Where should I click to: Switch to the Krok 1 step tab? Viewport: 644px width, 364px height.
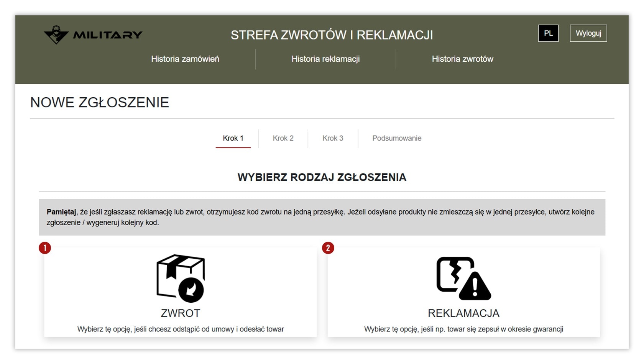click(x=233, y=138)
